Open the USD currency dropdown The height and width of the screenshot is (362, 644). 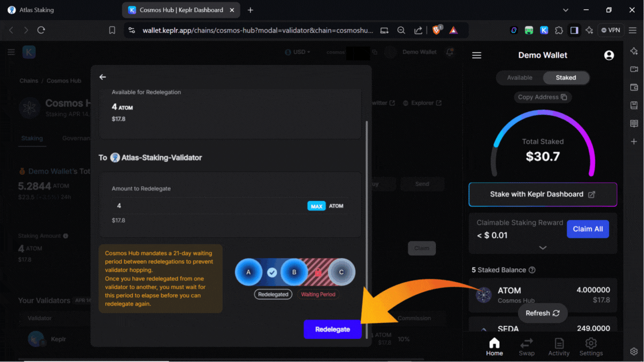(298, 52)
